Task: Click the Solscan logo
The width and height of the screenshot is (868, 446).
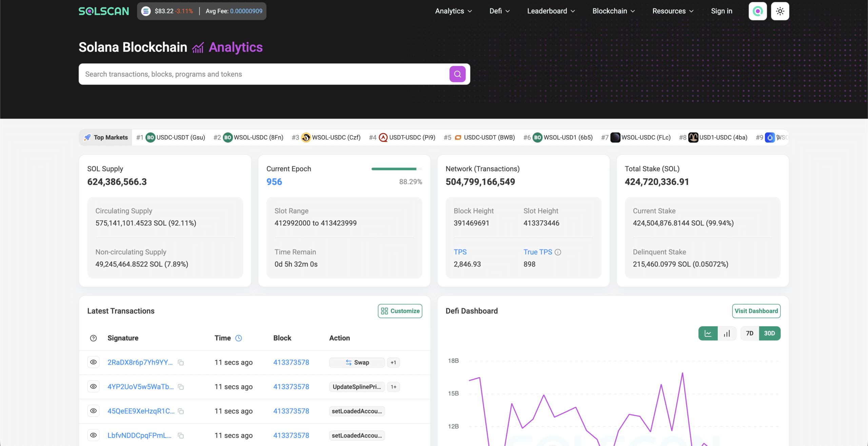Action: (103, 11)
